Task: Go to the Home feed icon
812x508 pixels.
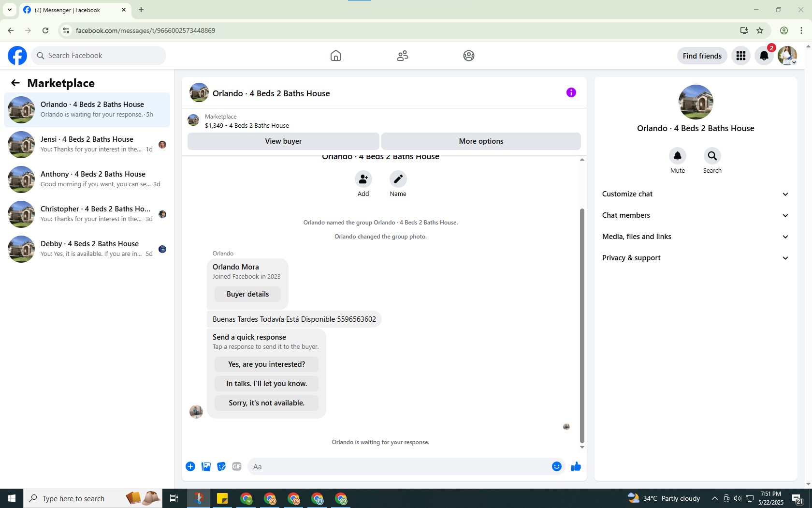Action: pyautogui.click(x=336, y=56)
